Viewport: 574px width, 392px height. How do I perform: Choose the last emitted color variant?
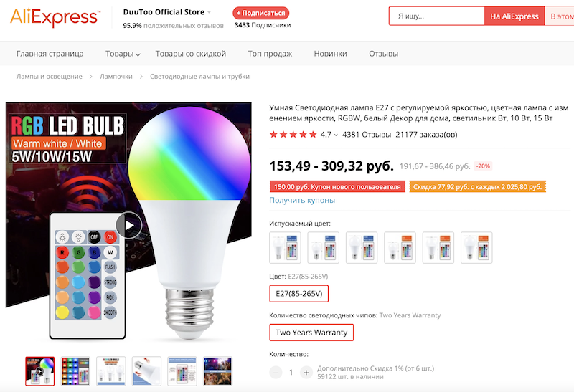(476, 247)
